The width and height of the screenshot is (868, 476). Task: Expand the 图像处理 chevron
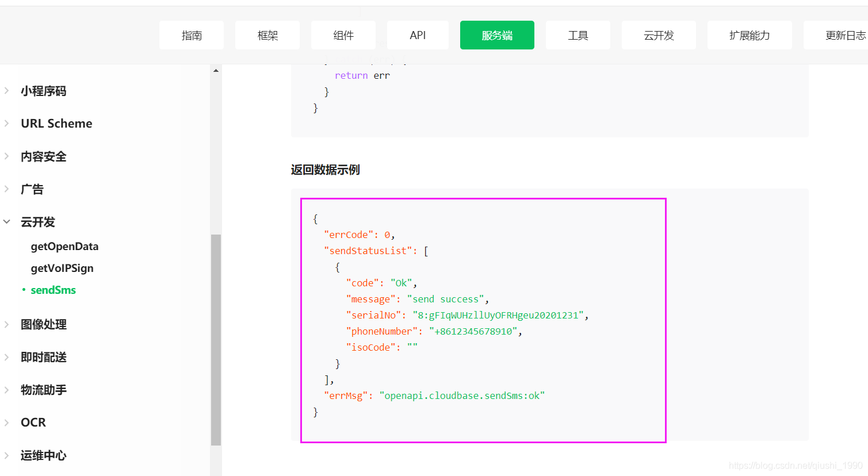coord(7,324)
